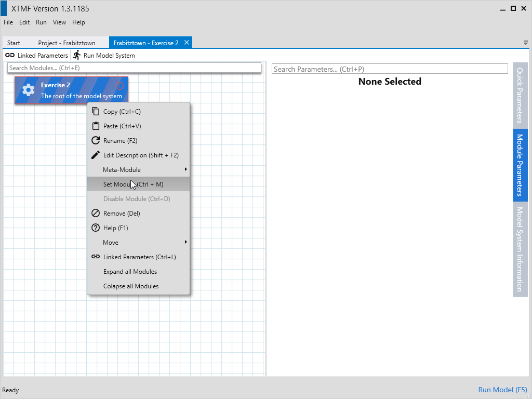Open the Quick Parameters side tab
The image size is (532, 399).
click(520, 95)
